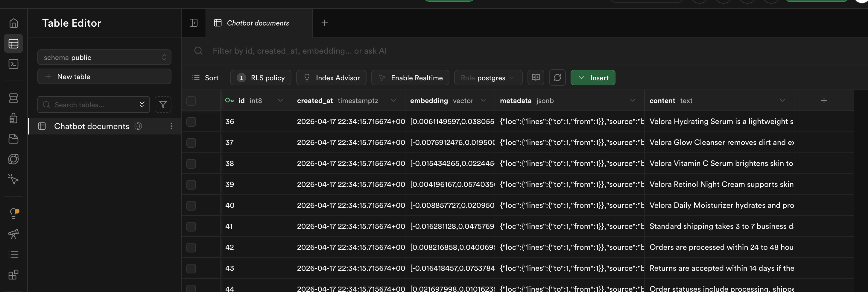Screen dimensions: 868x292
Task: Expand search tables sort chevrons
Action: tap(142, 105)
